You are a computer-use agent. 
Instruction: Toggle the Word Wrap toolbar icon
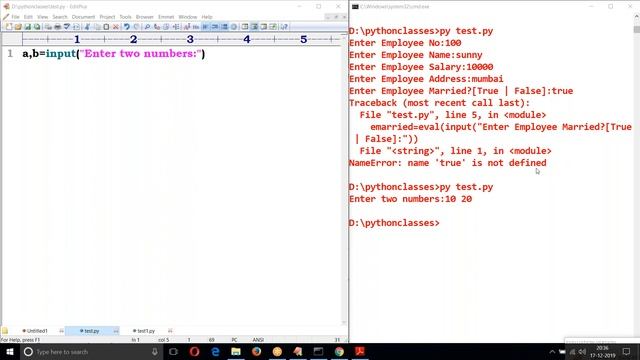point(205,27)
